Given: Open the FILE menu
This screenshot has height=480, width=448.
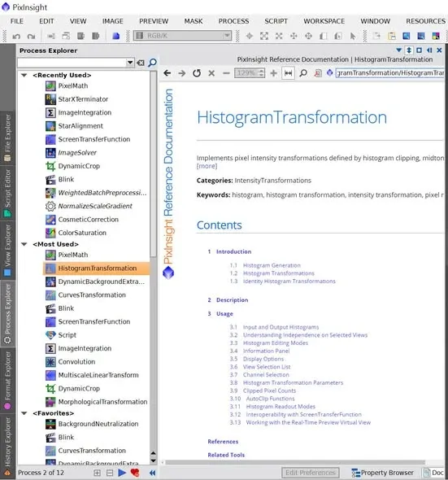Looking at the screenshot, I should (x=17, y=21).
